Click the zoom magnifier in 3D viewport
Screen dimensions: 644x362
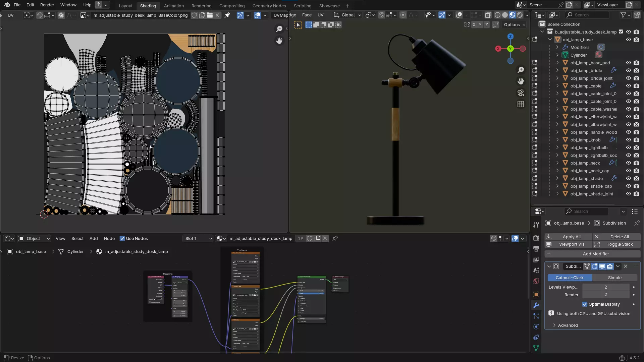click(x=521, y=70)
